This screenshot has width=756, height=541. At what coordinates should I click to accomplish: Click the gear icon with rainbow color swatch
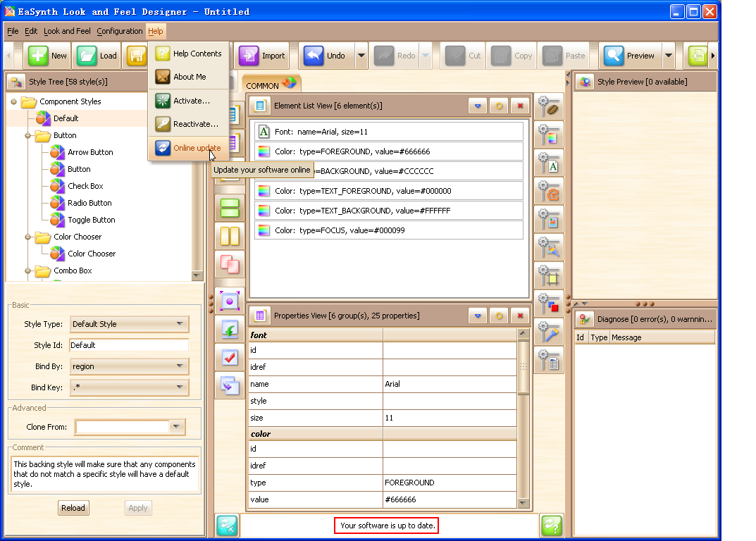coord(549,135)
